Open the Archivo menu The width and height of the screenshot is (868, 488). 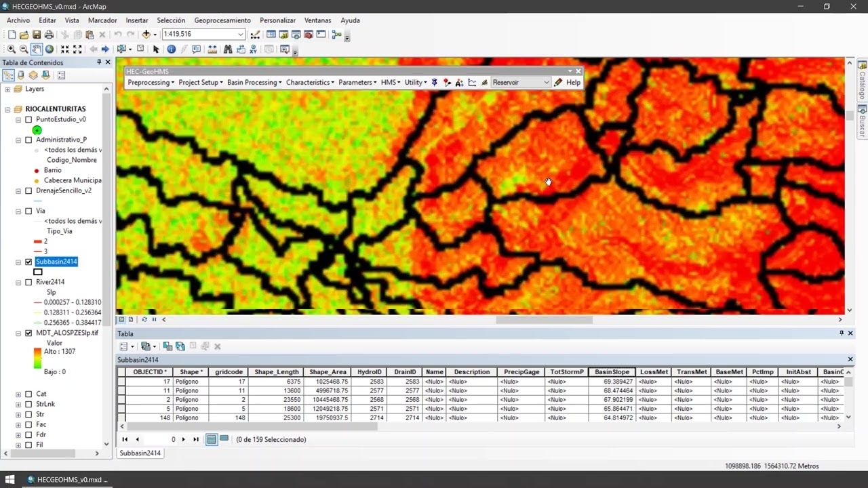18,20
